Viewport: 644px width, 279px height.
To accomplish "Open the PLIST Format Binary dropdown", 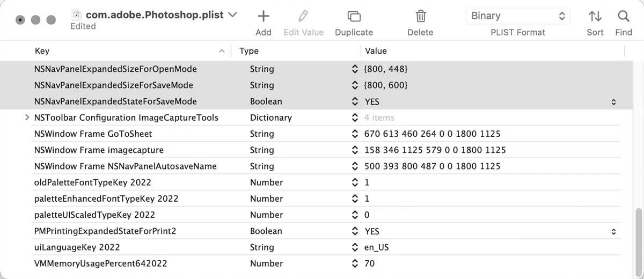I will (x=517, y=16).
